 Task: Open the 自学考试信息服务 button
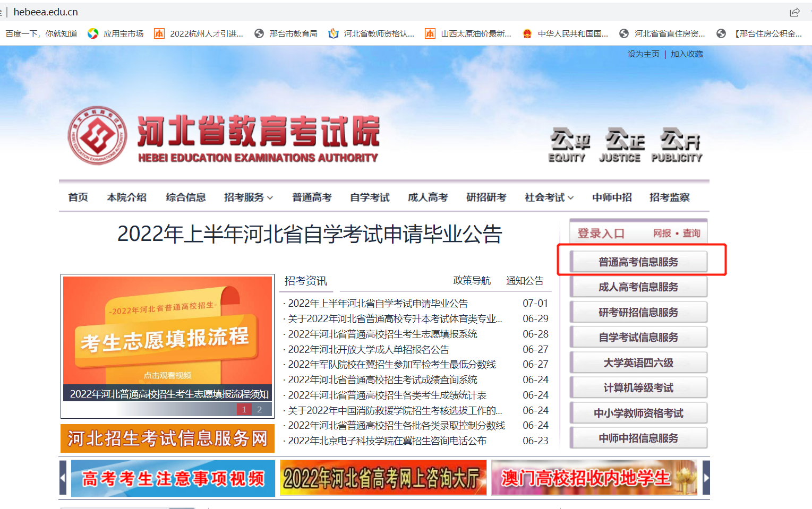click(x=638, y=338)
